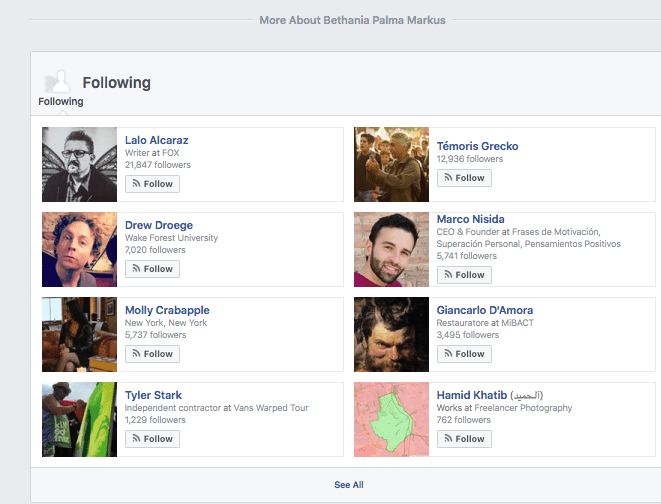
Task: Click Hamid Khatib's map thumbnail
Action: (392, 420)
